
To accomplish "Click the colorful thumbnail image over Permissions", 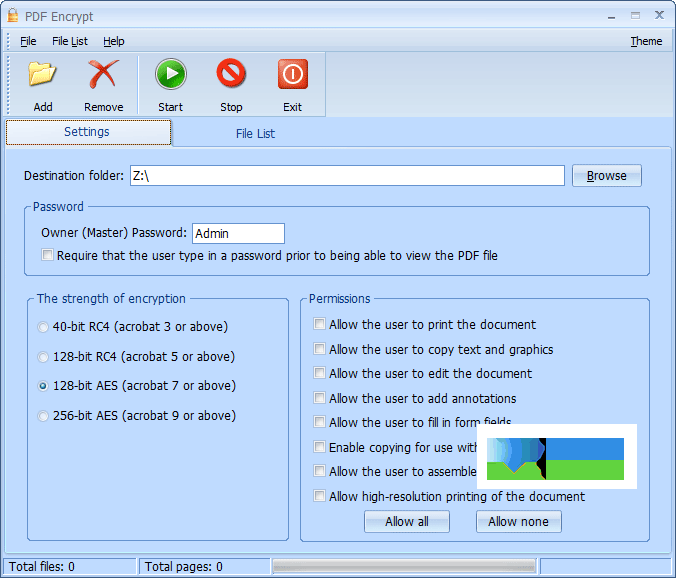I will point(557,456).
